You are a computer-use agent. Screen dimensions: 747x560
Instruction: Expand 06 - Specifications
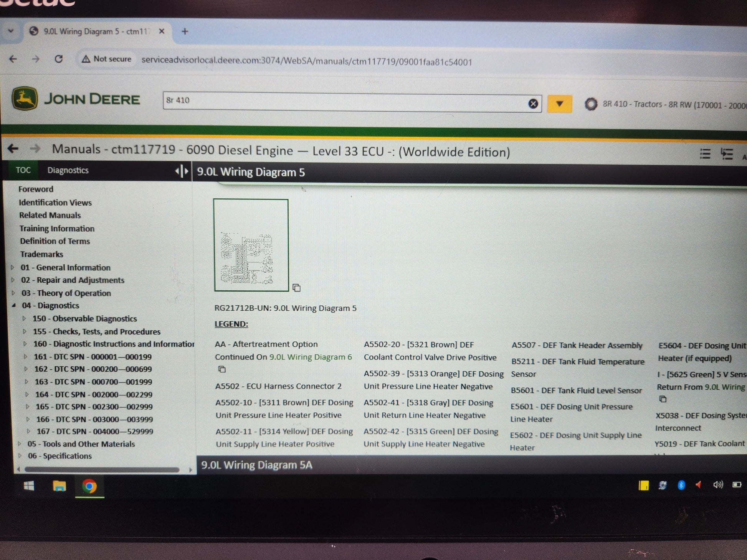(20, 456)
